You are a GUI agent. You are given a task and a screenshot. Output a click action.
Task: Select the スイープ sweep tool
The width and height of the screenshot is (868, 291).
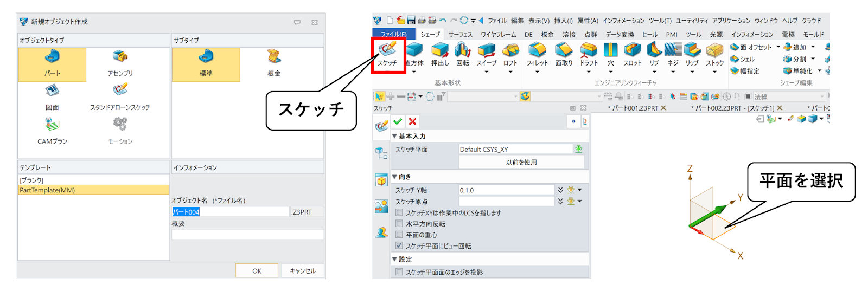(487, 54)
